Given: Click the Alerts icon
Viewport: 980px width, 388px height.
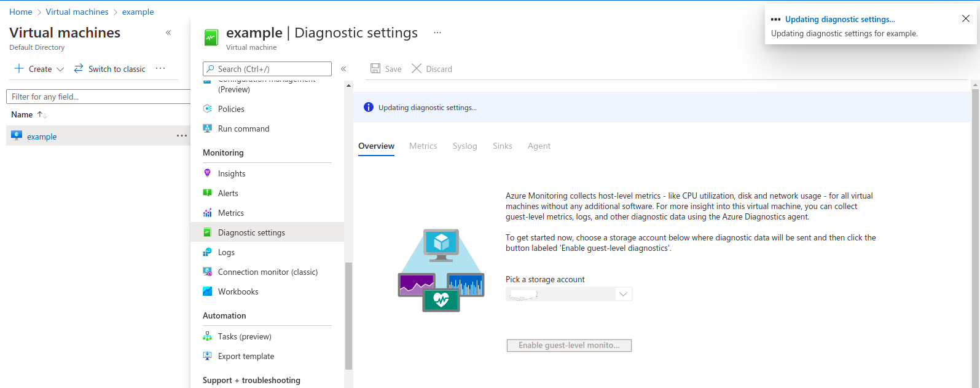Looking at the screenshot, I should click(x=208, y=193).
